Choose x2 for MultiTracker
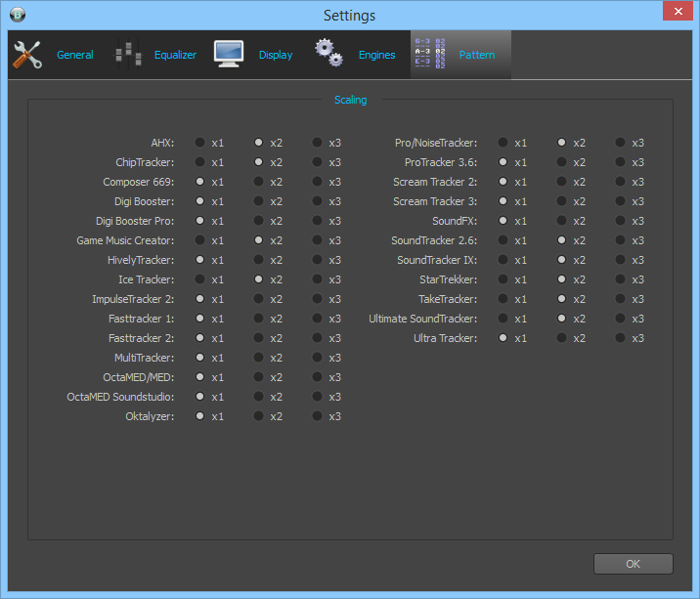The width and height of the screenshot is (700, 599). pos(258,358)
